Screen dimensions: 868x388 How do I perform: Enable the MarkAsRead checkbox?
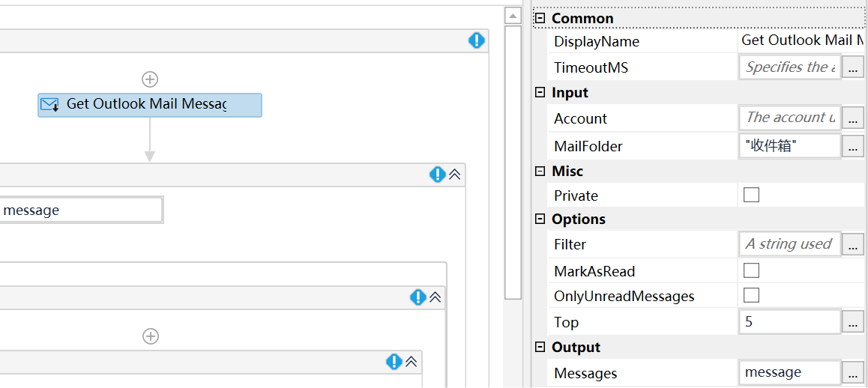pyautogui.click(x=751, y=270)
